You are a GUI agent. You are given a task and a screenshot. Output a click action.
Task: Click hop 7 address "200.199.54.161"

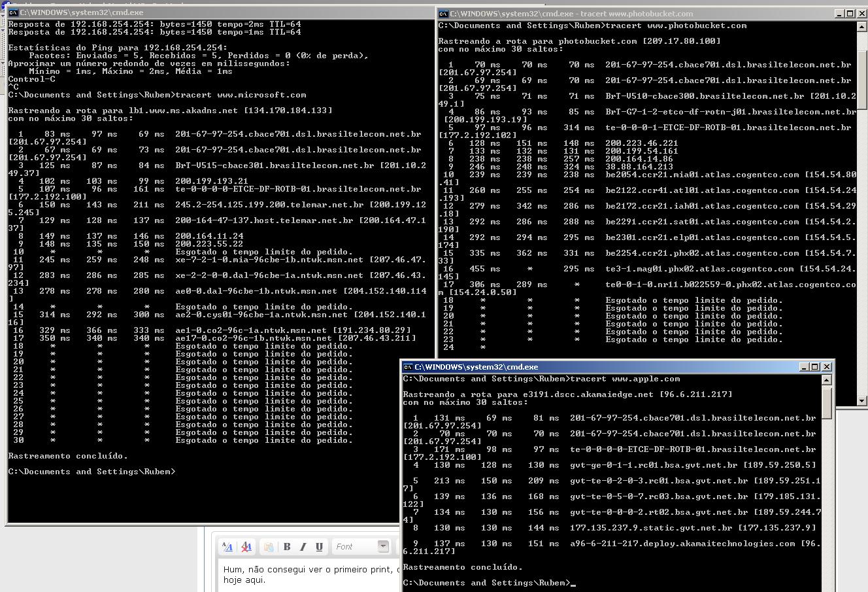pos(642,151)
